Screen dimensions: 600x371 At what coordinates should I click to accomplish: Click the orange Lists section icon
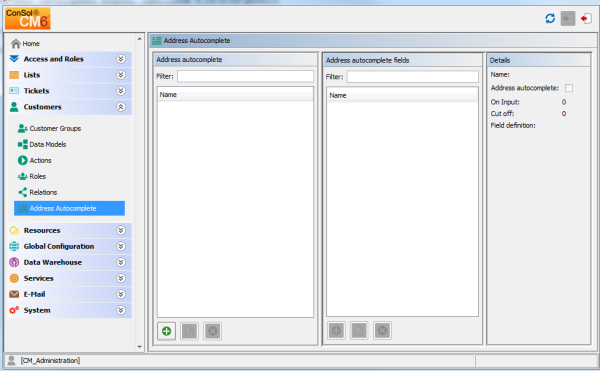click(x=14, y=75)
